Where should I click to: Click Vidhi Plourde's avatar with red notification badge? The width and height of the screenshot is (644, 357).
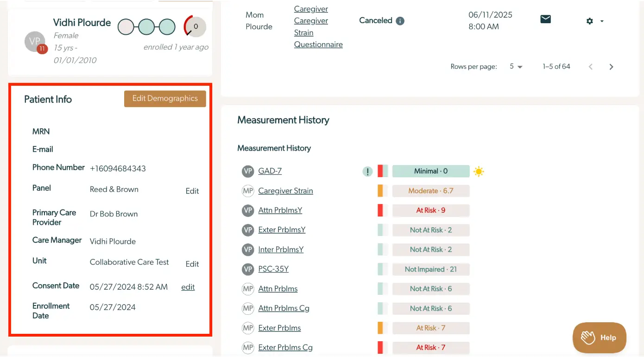(35, 42)
